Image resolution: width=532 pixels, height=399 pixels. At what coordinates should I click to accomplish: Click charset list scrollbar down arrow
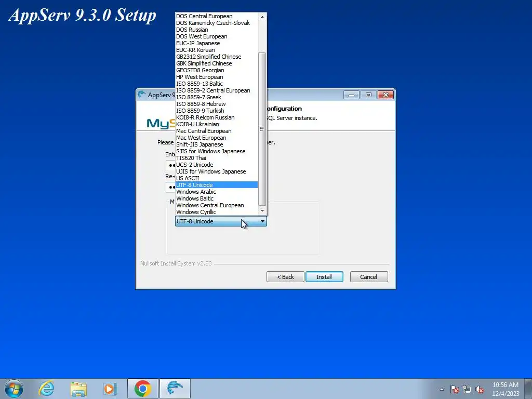262,211
